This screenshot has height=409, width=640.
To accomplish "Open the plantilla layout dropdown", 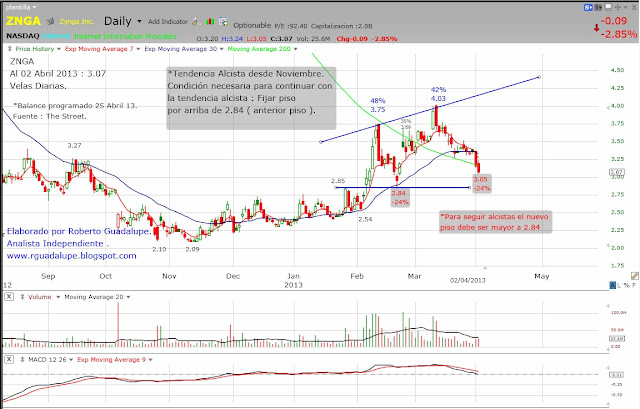I will pos(21,7).
